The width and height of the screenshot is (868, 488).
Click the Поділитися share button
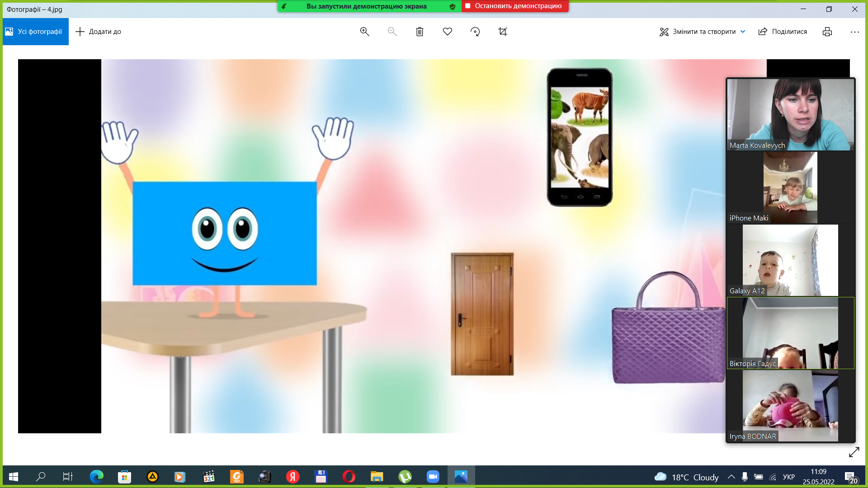coord(783,32)
